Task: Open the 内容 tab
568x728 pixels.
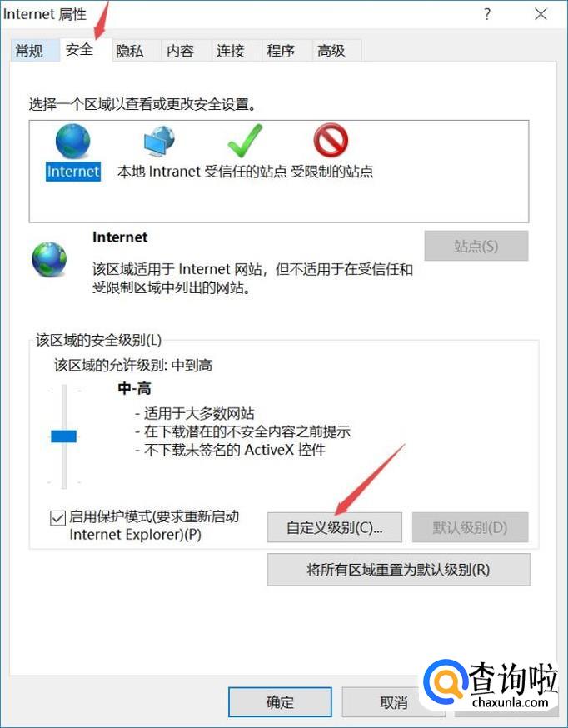Action: (x=180, y=51)
